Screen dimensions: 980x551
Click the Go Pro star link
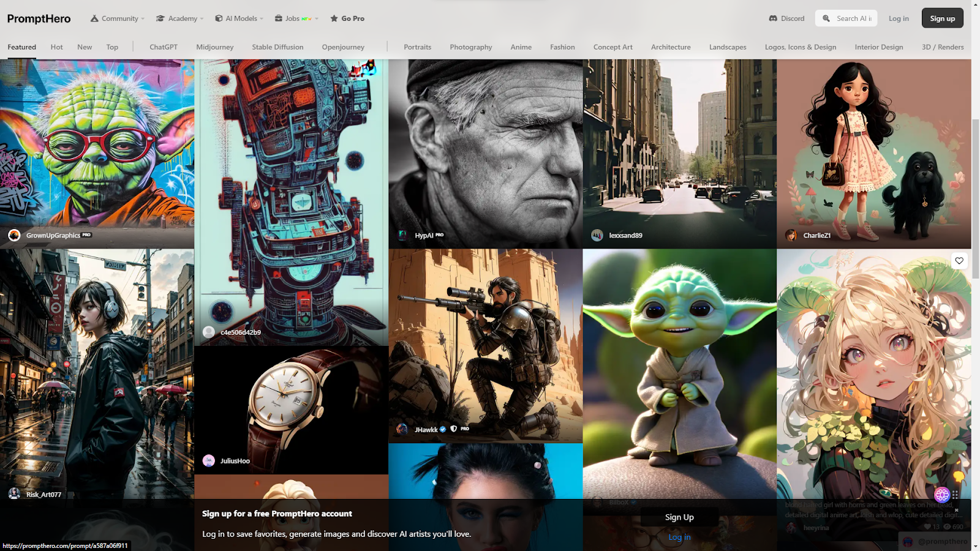coord(347,18)
